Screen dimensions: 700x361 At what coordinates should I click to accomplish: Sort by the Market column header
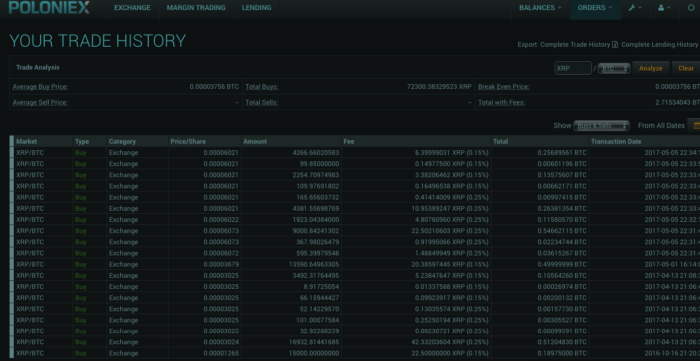point(26,141)
